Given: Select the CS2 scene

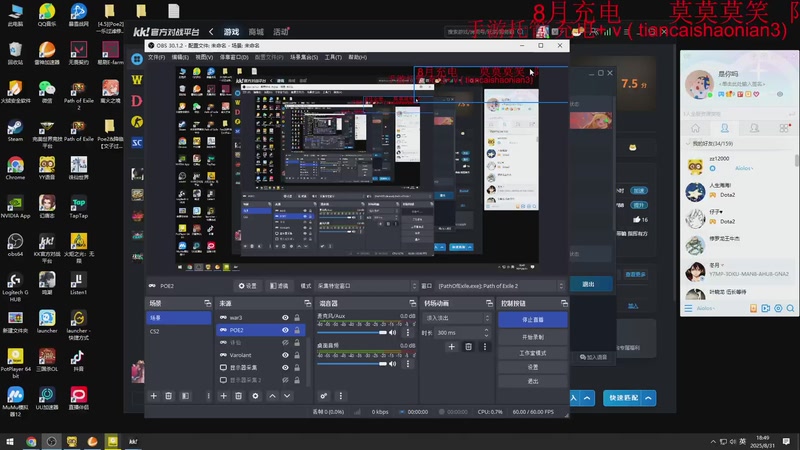Looking at the screenshot, I should click(x=179, y=331).
